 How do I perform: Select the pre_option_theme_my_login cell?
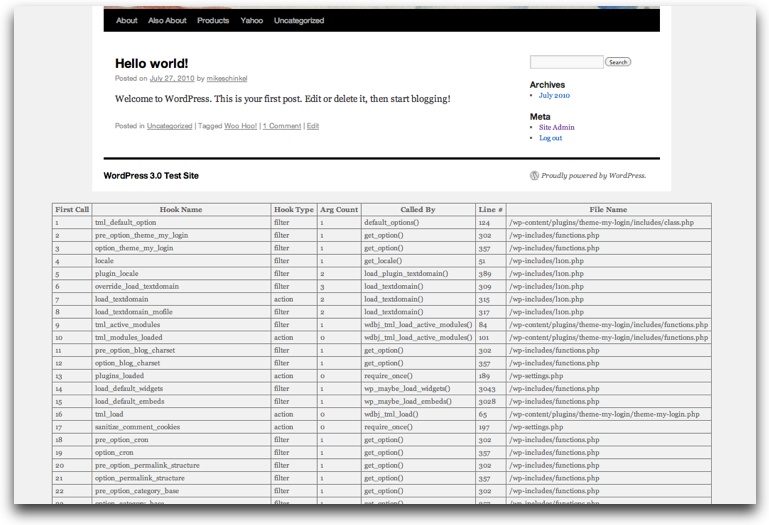(181, 235)
